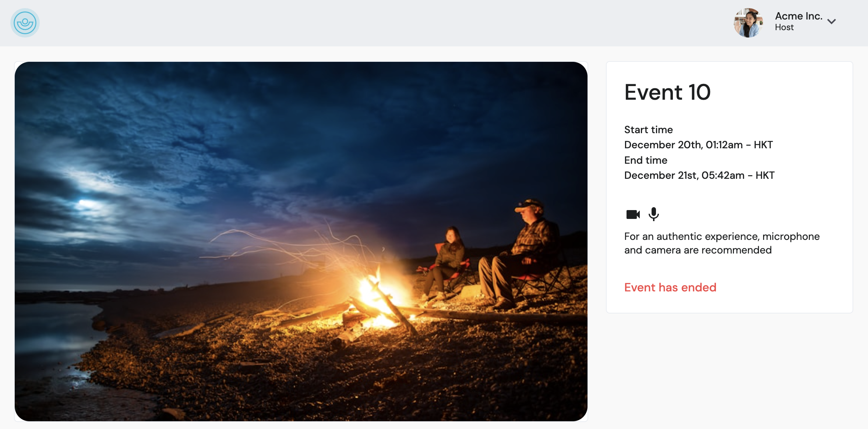Click the microphone icon

(654, 214)
